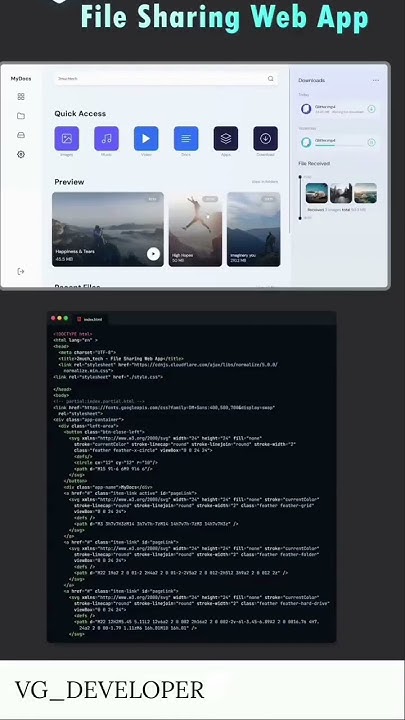The width and height of the screenshot is (405, 720).
Task: Click the View in folders link
Action: pos(264,182)
